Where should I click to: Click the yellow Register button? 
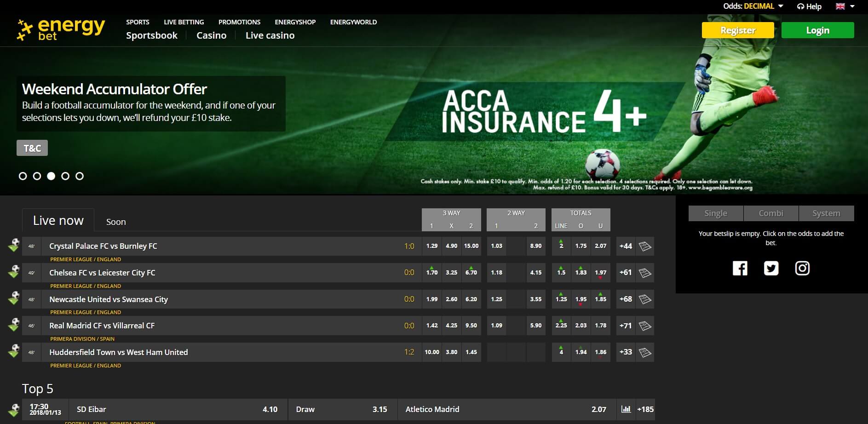point(738,30)
